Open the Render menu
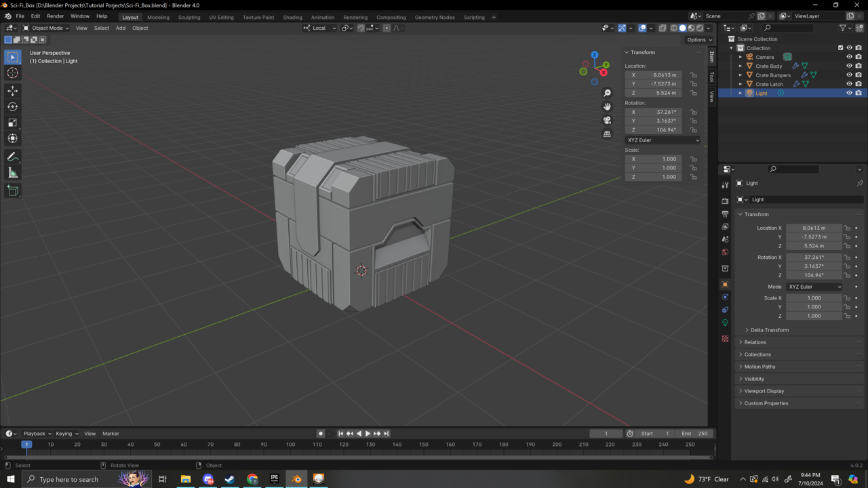The width and height of the screenshot is (868, 488). [x=55, y=16]
